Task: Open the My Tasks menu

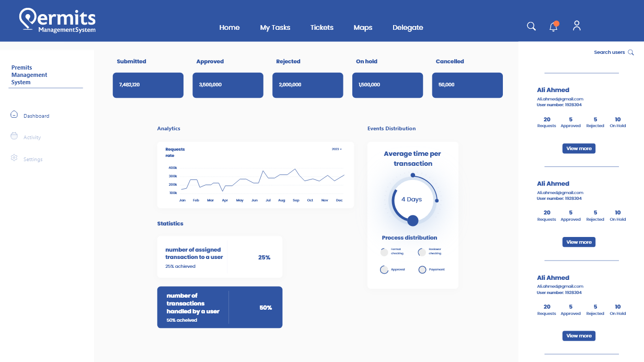Action: 275,28
